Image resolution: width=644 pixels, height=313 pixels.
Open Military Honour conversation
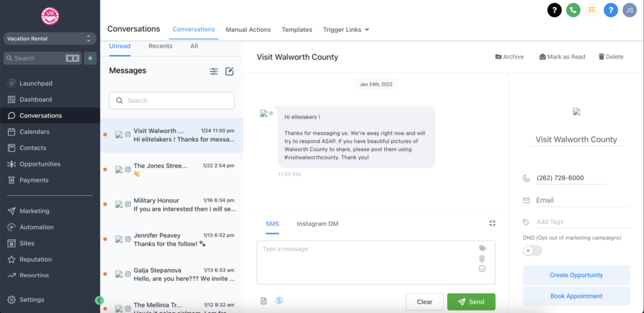point(172,205)
